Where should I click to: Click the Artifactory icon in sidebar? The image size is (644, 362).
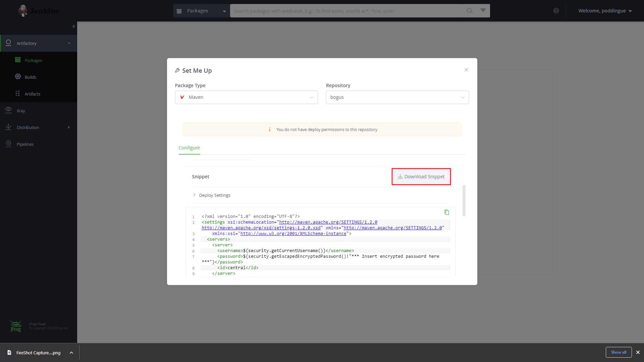tap(8, 43)
